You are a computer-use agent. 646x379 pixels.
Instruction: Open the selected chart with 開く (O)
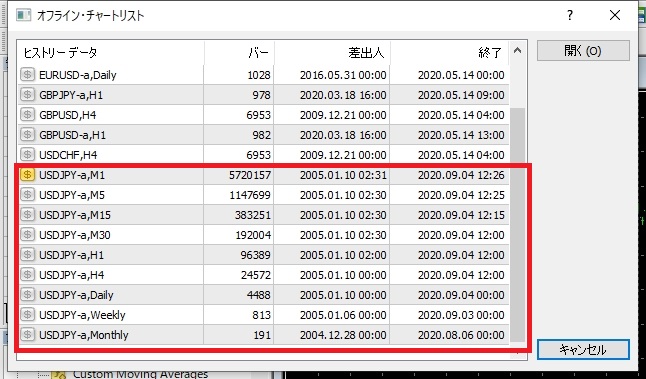coord(583,51)
